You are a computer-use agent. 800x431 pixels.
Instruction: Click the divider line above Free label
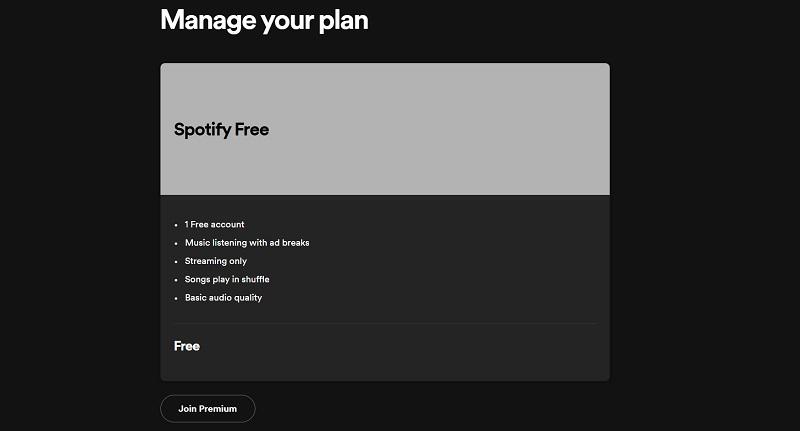[385, 323]
